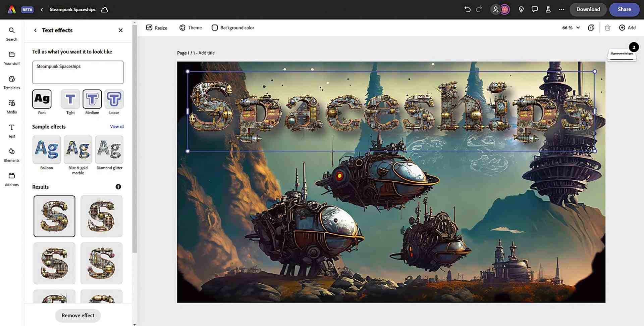Open the Elements panel
Image resolution: width=644 pixels, height=326 pixels.
point(11,154)
